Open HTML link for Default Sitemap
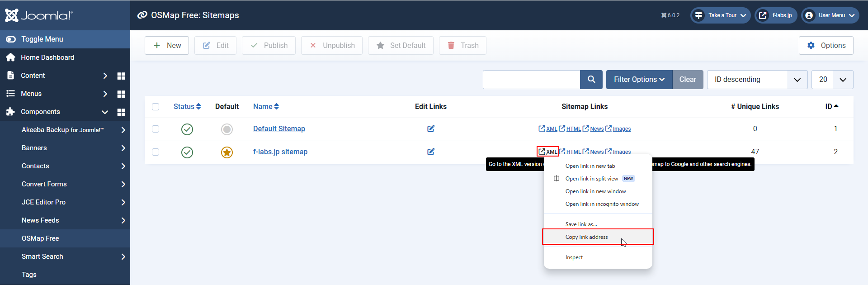Viewport: 868px width, 285px height. pyautogui.click(x=570, y=129)
